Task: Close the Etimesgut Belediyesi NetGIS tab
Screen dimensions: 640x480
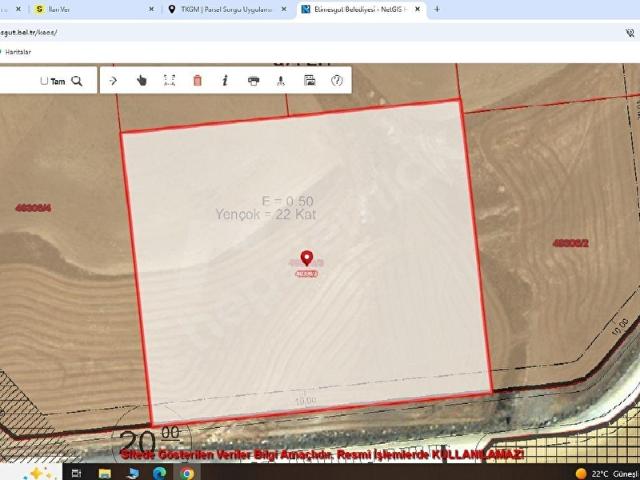Action: click(418, 9)
